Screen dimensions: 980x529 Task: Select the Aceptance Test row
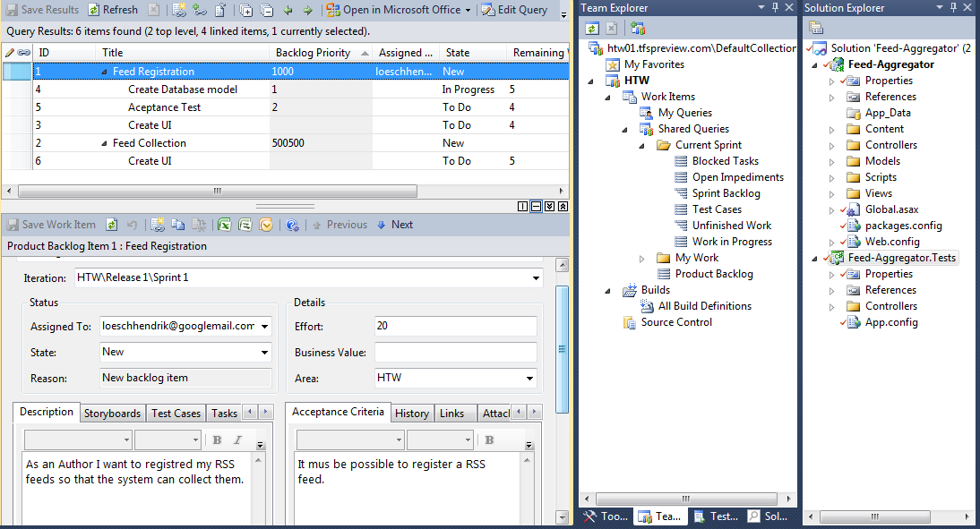[x=300, y=107]
